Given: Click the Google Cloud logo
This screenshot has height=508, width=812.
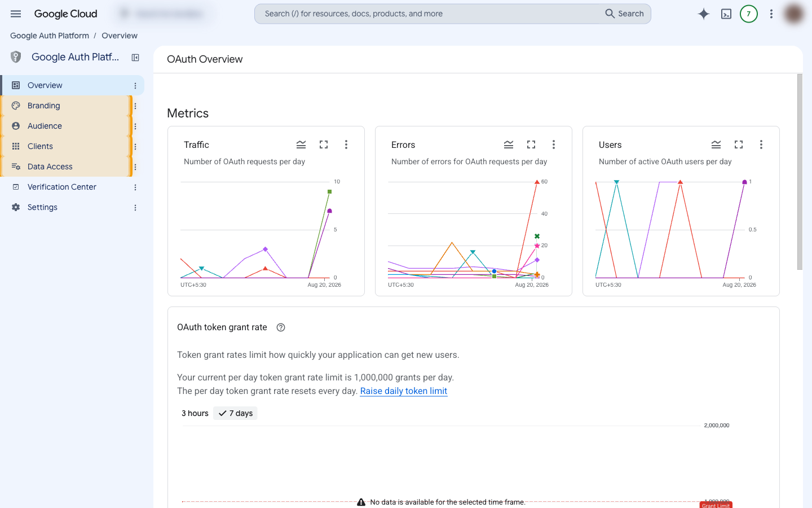Looking at the screenshot, I should [65, 14].
